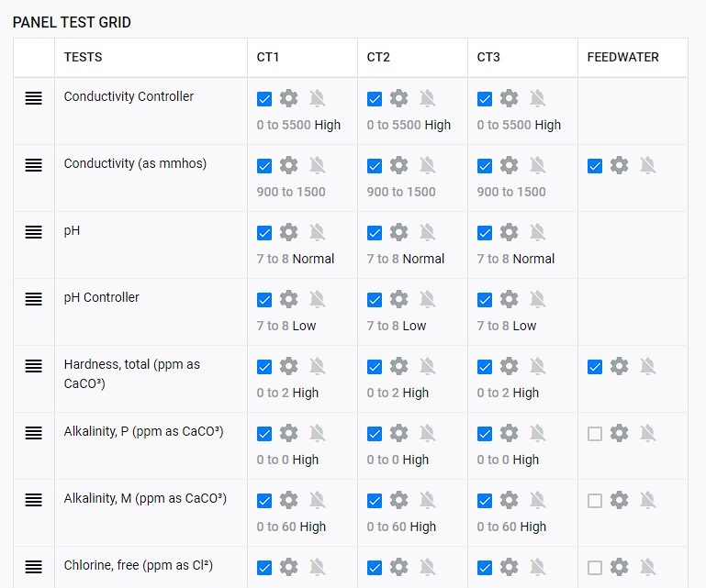Click muted bell for pH row CT3
This screenshot has height=588, width=706.
(538, 232)
